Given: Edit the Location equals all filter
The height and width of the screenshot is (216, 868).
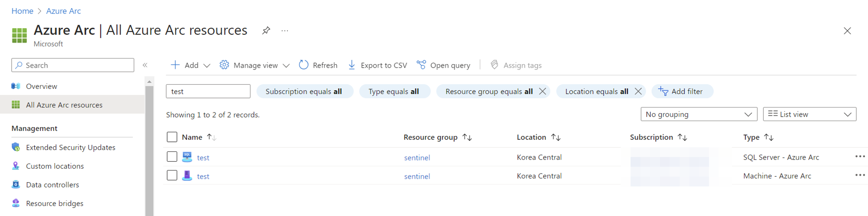Looking at the screenshot, I should pyautogui.click(x=596, y=91).
